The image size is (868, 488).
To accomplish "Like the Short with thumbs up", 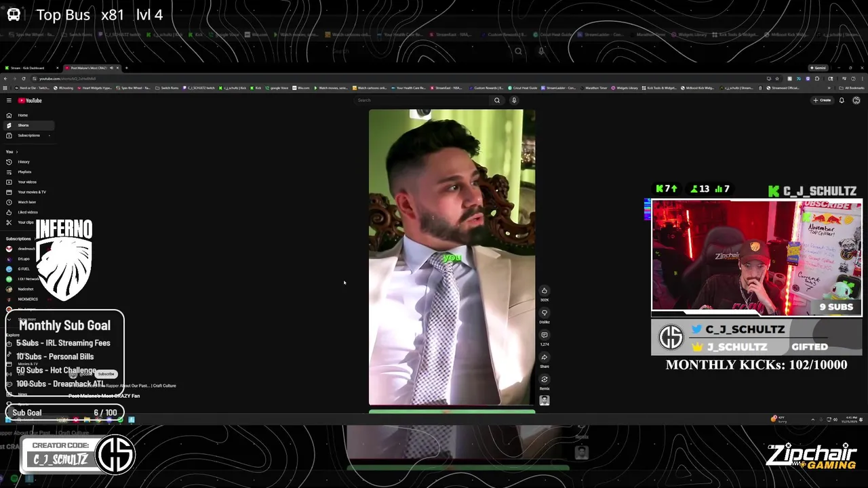I will click(x=544, y=291).
